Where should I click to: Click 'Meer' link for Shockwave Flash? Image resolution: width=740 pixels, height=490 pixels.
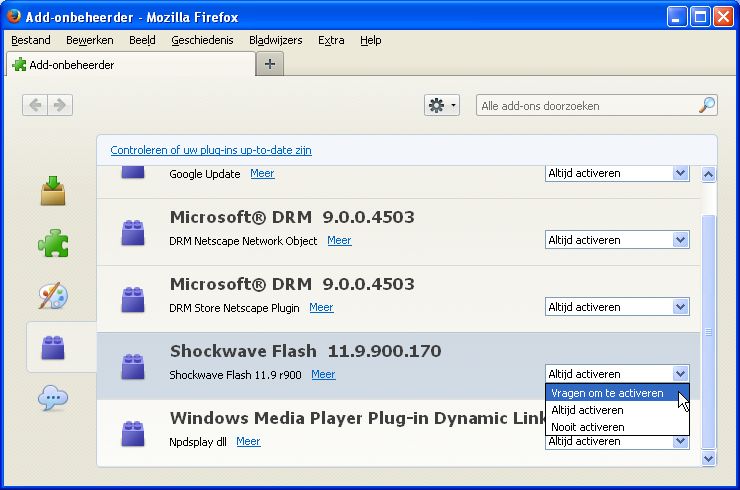(x=323, y=374)
